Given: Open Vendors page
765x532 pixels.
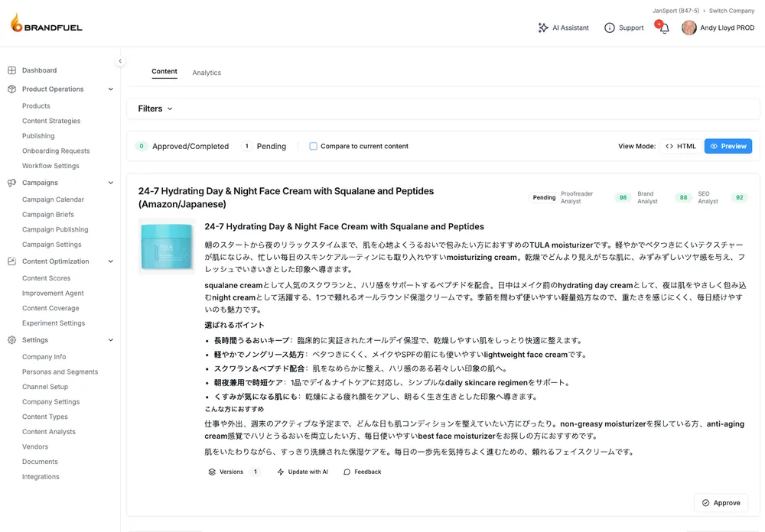Looking at the screenshot, I should (x=35, y=446).
